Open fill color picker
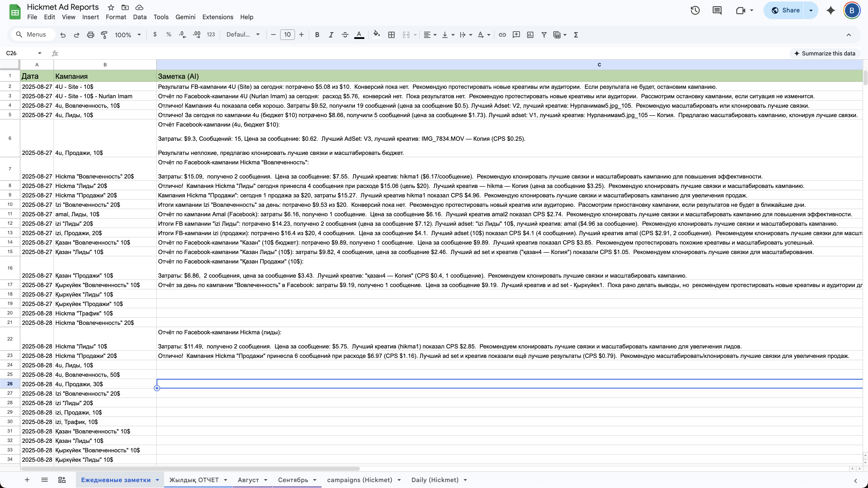The width and height of the screenshot is (868, 488). (x=377, y=35)
